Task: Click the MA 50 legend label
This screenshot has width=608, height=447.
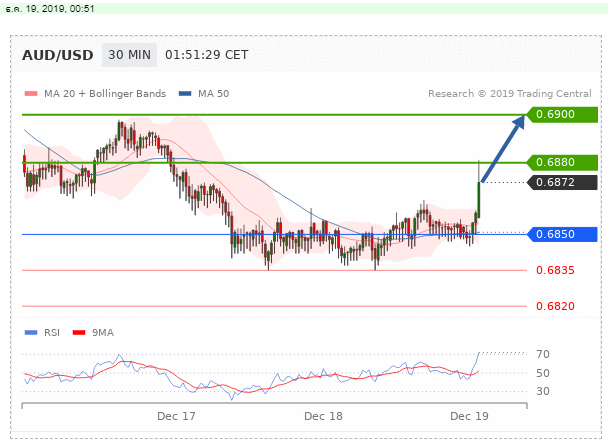Action: pyautogui.click(x=213, y=93)
